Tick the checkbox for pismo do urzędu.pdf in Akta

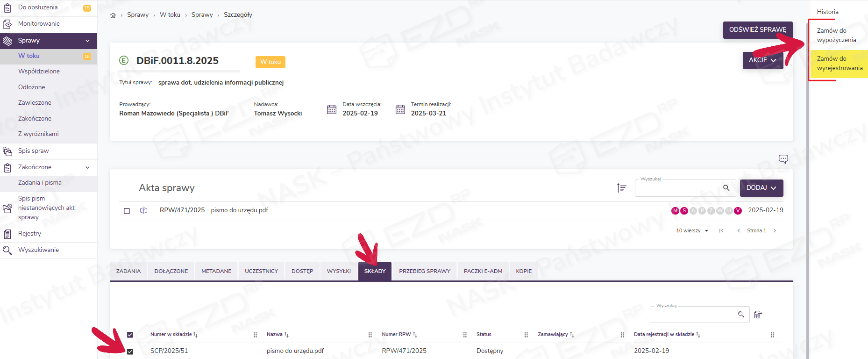pos(127,211)
